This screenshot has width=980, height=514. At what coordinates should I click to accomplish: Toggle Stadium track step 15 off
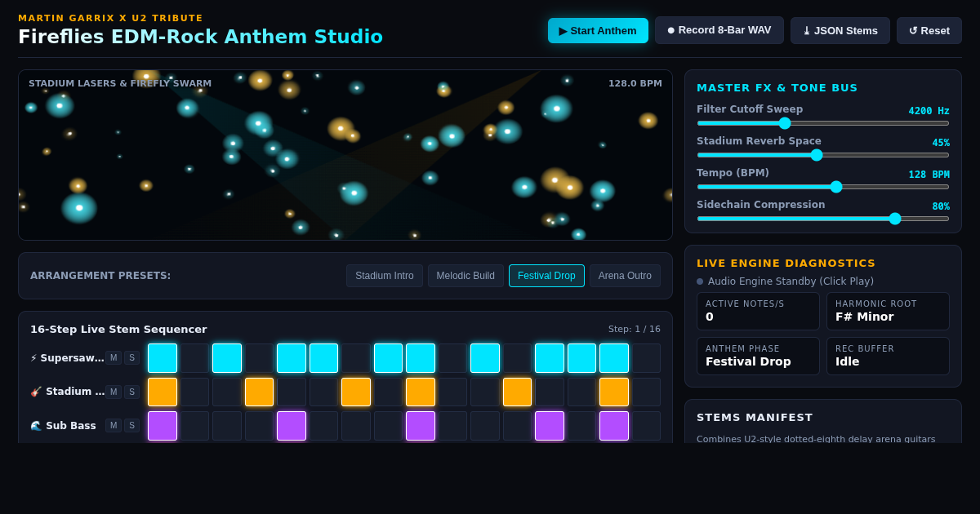coord(614,392)
